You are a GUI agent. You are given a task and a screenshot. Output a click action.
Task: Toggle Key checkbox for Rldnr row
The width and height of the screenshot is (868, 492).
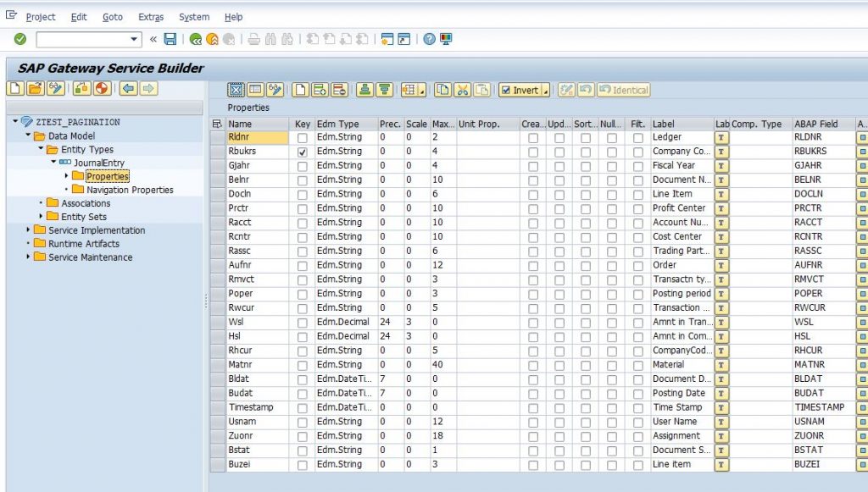303,138
